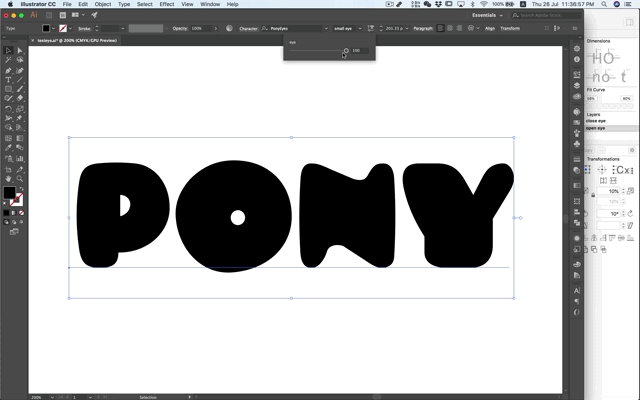Viewport: 640px width, 400px height.
Task: Select the Pen tool
Action: coord(8,70)
